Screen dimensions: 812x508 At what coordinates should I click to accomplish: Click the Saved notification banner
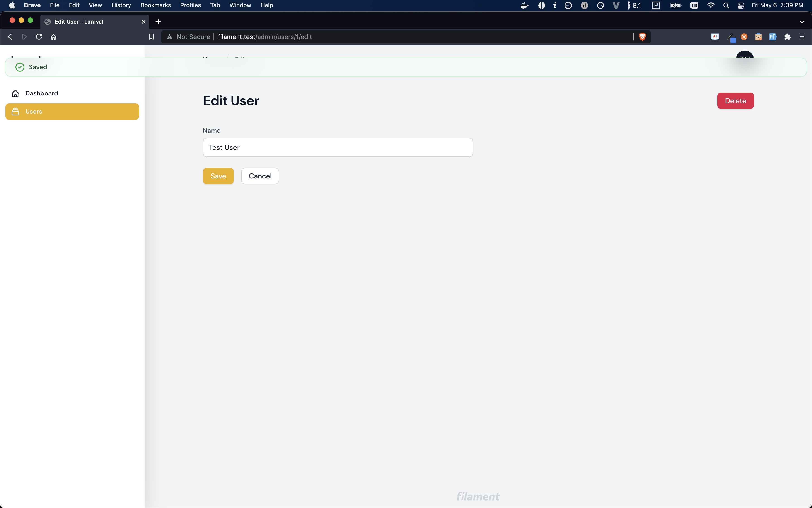click(x=406, y=67)
